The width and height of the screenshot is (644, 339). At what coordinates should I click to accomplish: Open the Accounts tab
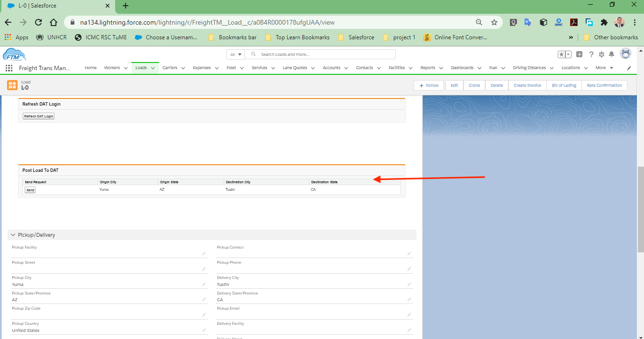pyautogui.click(x=331, y=68)
